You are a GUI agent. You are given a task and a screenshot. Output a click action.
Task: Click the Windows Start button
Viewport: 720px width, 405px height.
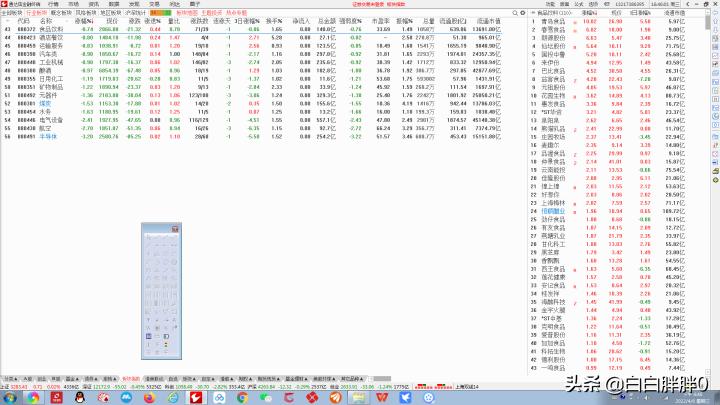(10, 397)
